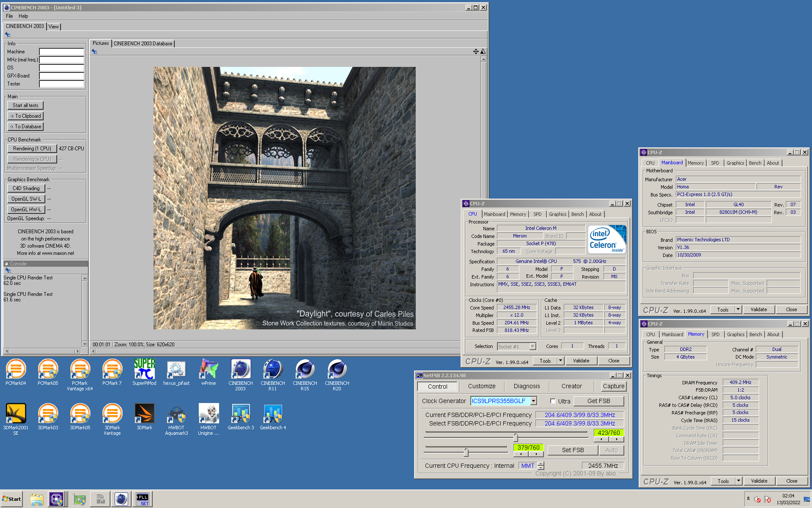Run the OpenGL HW-L test
This screenshot has height=508, width=812.
click(26, 210)
